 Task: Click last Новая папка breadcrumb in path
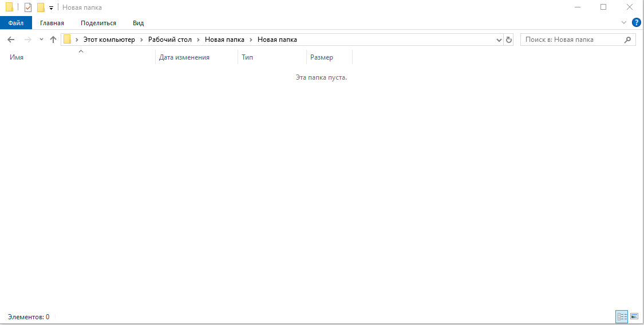pyautogui.click(x=277, y=40)
